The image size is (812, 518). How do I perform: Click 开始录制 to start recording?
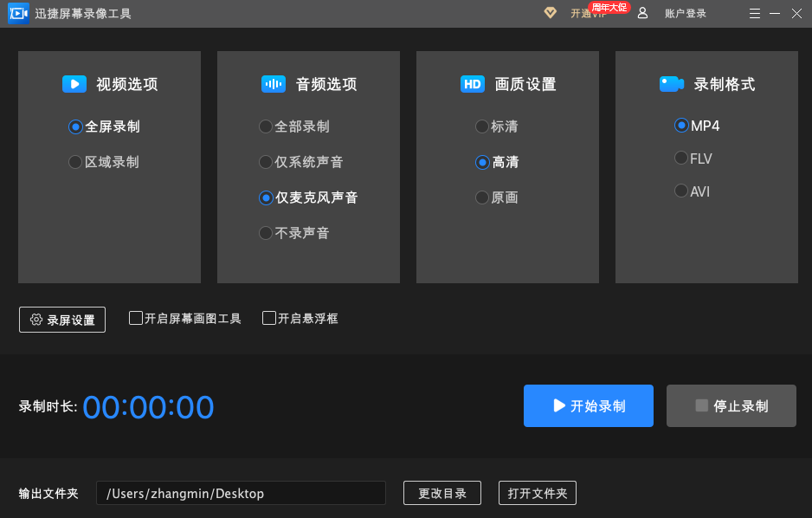(x=589, y=405)
